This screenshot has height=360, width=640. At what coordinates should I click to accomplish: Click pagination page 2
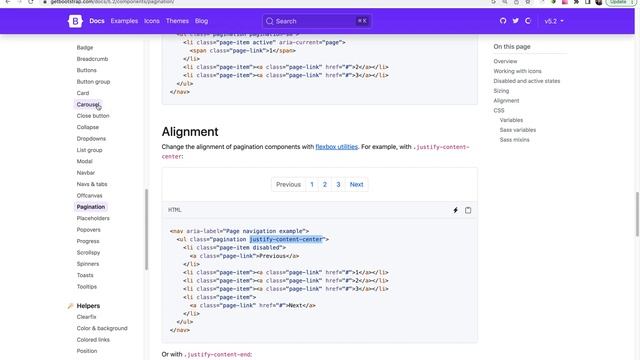pyautogui.click(x=325, y=184)
